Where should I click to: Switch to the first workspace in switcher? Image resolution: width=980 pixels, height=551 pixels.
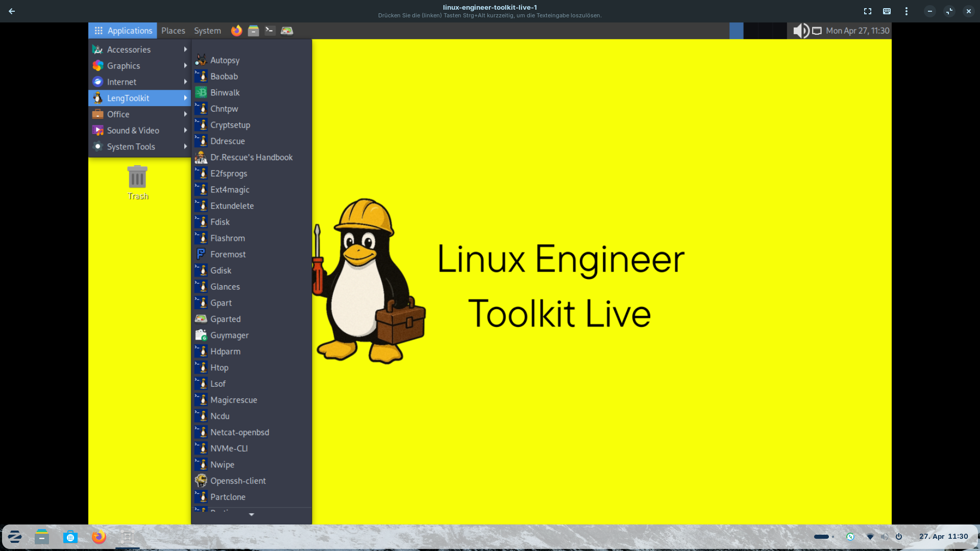[736, 31]
